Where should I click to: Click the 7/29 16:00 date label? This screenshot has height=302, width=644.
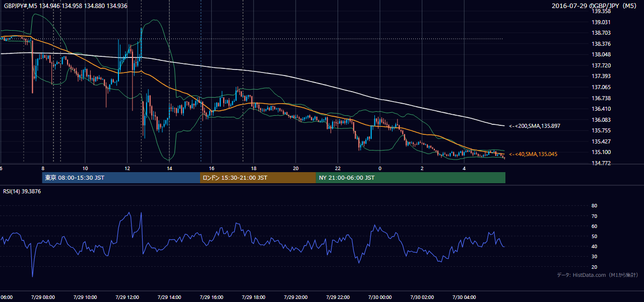coord(211,297)
